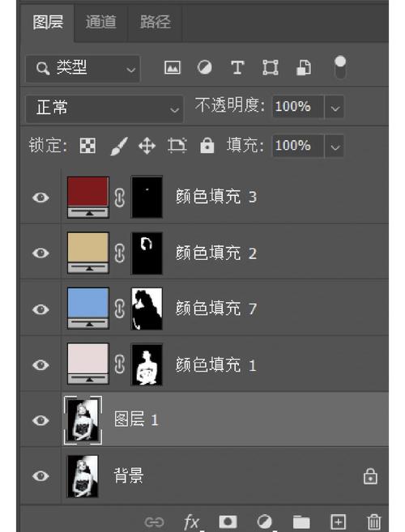The image size is (405, 532).
Task: Filter layers by pixel image icon
Action: pyautogui.click(x=173, y=67)
